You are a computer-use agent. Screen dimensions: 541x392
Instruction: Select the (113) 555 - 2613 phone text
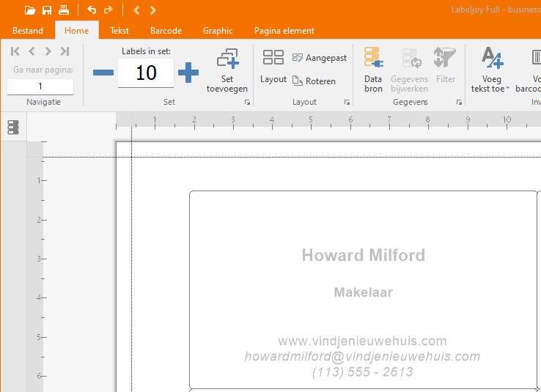click(362, 372)
